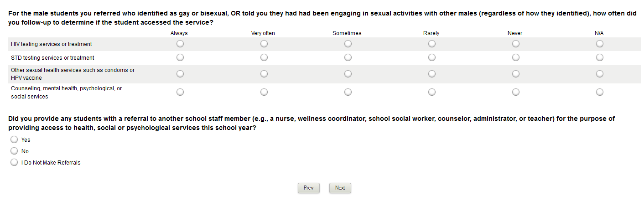Viewport: 644px width, 222px height.
Task: Mark N/A for condoms or HPV vaccine row
Action: 600,73
